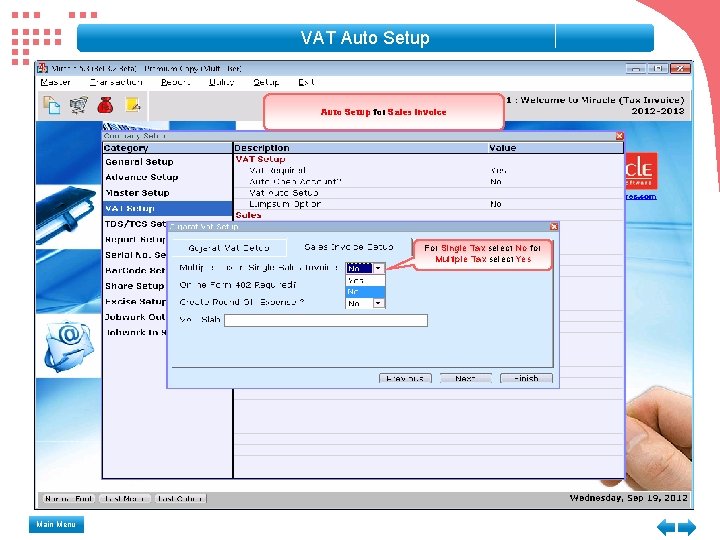Image resolution: width=720 pixels, height=540 pixels.
Task: Click the shopping cart toolbar icon
Action: click(x=79, y=105)
